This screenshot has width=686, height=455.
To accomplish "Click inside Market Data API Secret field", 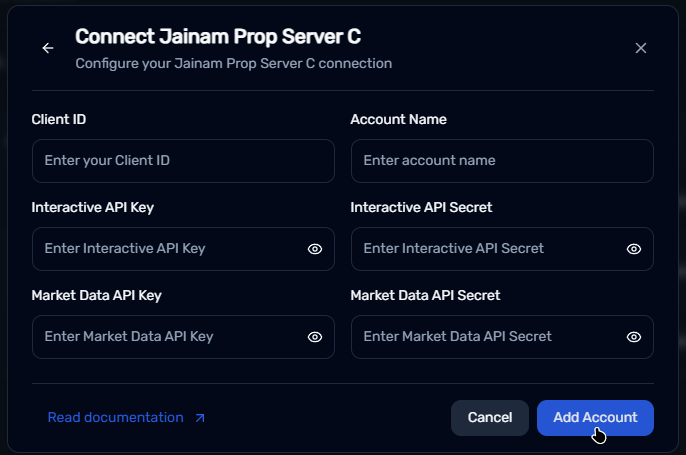I will 485,337.
